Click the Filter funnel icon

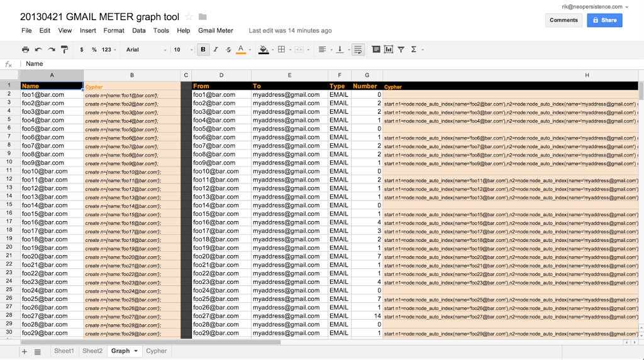click(401, 50)
